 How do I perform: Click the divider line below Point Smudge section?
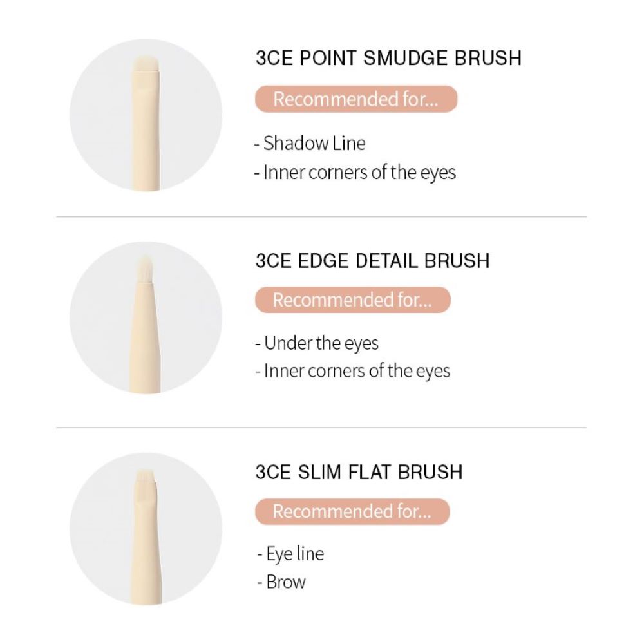click(x=321, y=217)
